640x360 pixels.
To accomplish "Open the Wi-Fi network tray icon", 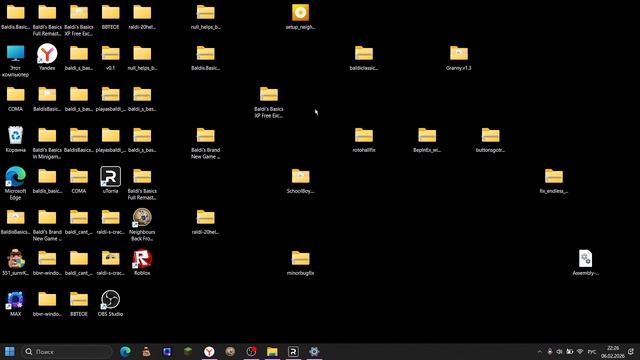I will 580,352.
